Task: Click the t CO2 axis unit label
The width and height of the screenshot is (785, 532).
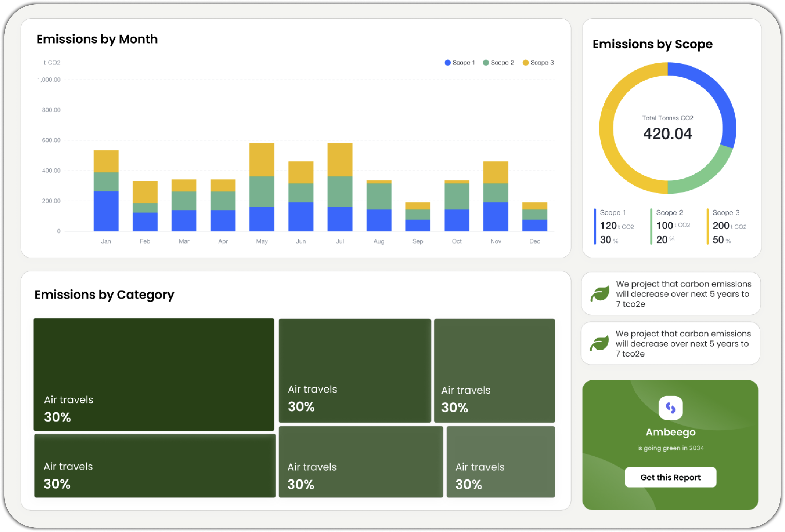Action: click(x=52, y=63)
